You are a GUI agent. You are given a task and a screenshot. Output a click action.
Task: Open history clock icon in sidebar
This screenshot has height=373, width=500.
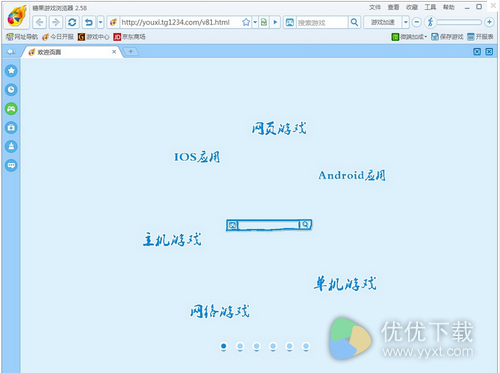click(11, 90)
